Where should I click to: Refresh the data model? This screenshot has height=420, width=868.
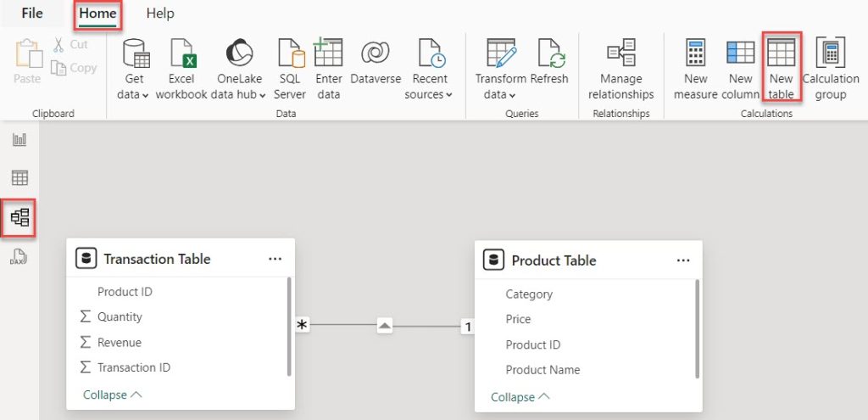pyautogui.click(x=549, y=61)
